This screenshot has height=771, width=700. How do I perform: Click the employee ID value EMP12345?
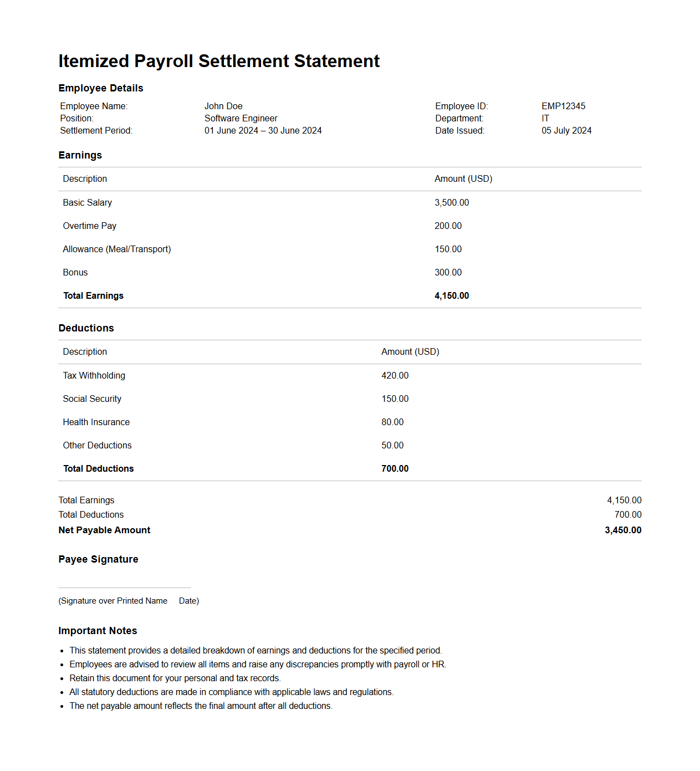[563, 106]
